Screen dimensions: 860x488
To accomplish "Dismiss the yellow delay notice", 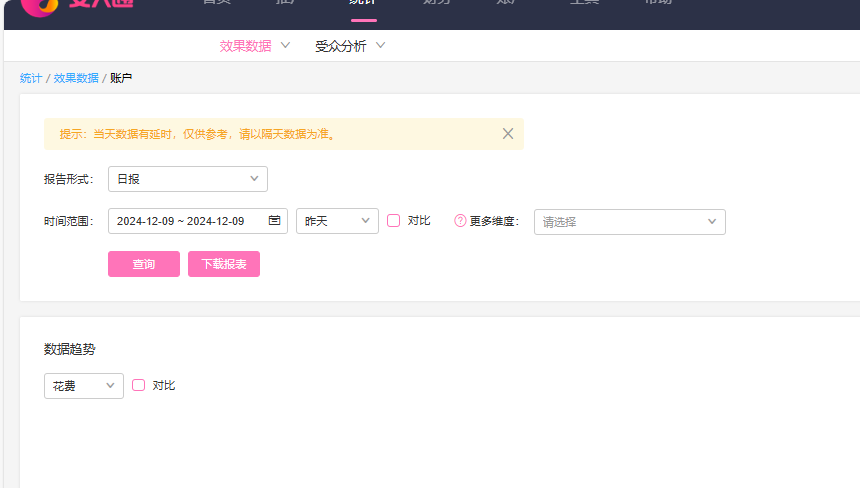I will (508, 134).
